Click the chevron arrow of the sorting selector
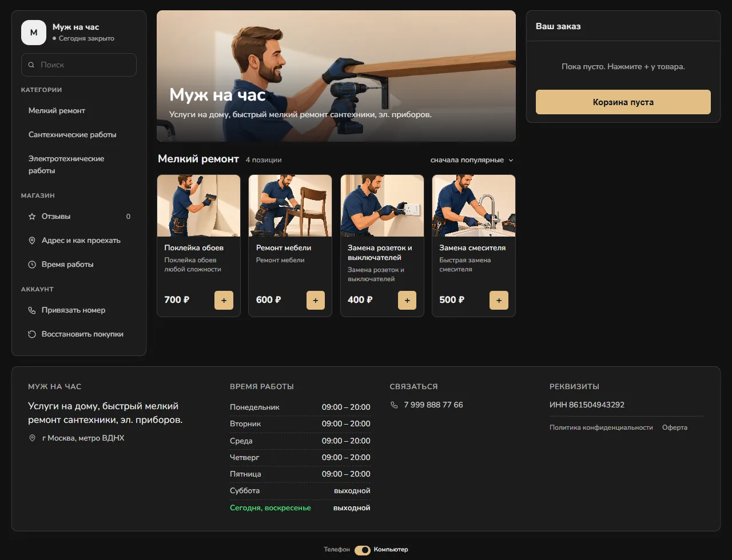Screen dimensions: 732x560 point(511,161)
